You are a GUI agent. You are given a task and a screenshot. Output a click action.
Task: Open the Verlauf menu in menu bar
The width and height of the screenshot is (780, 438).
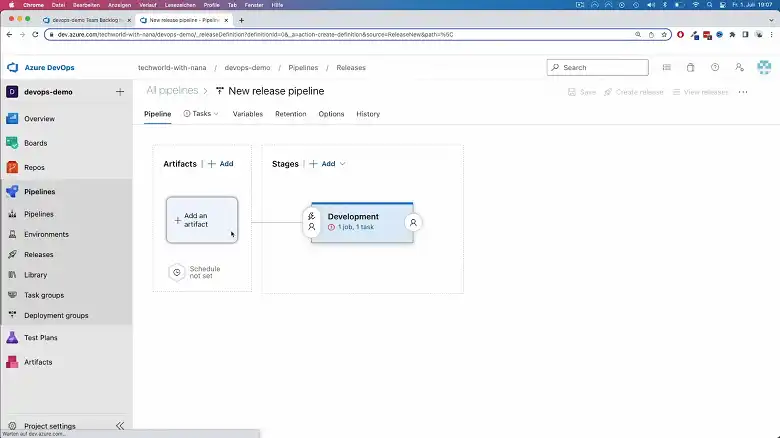pyautogui.click(x=148, y=5)
